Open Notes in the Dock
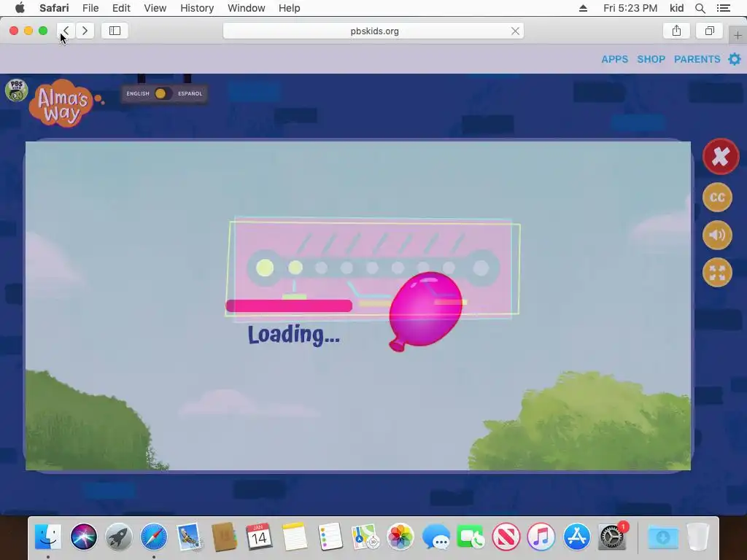 point(295,537)
